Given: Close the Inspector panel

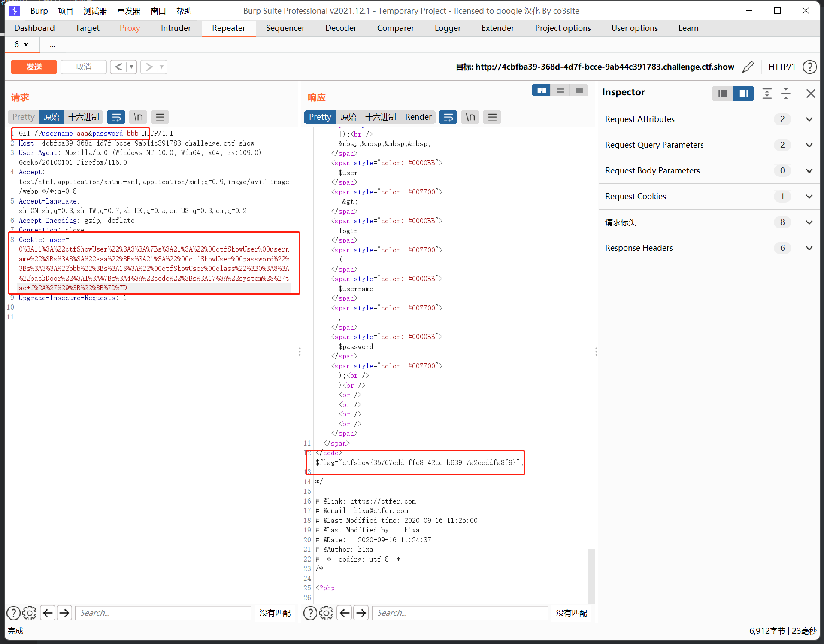Looking at the screenshot, I should click(x=810, y=93).
